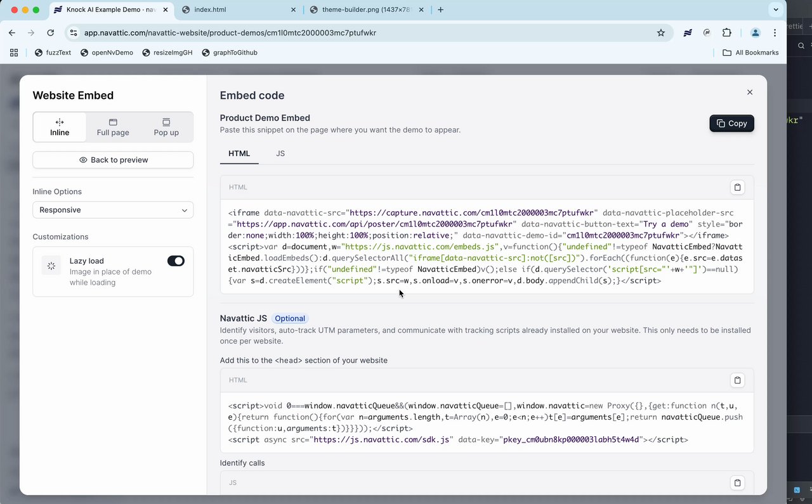The height and width of the screenshot is (504, 812).
Task: Open the Extensions puzzle icon
Action: [727, 32]
